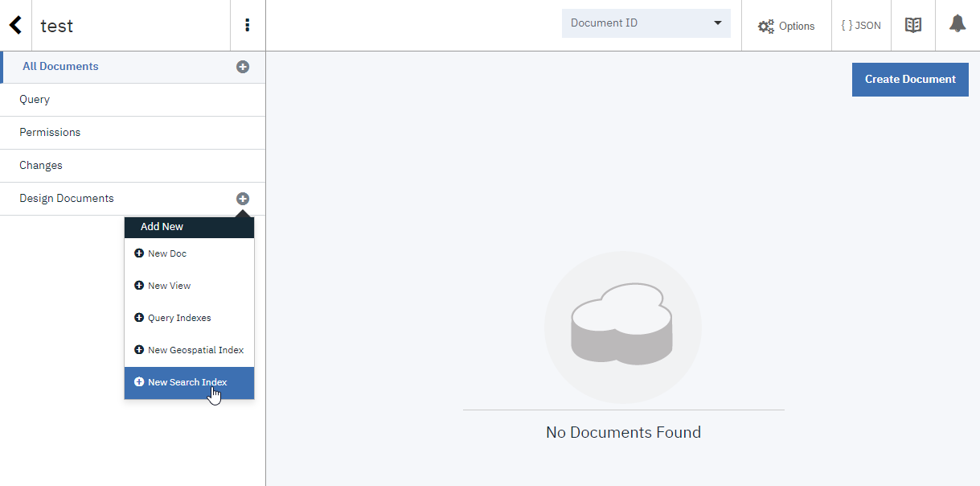Choose New View from Add New menu
This screenshot has height=486, width=980.
coord(189,286)
